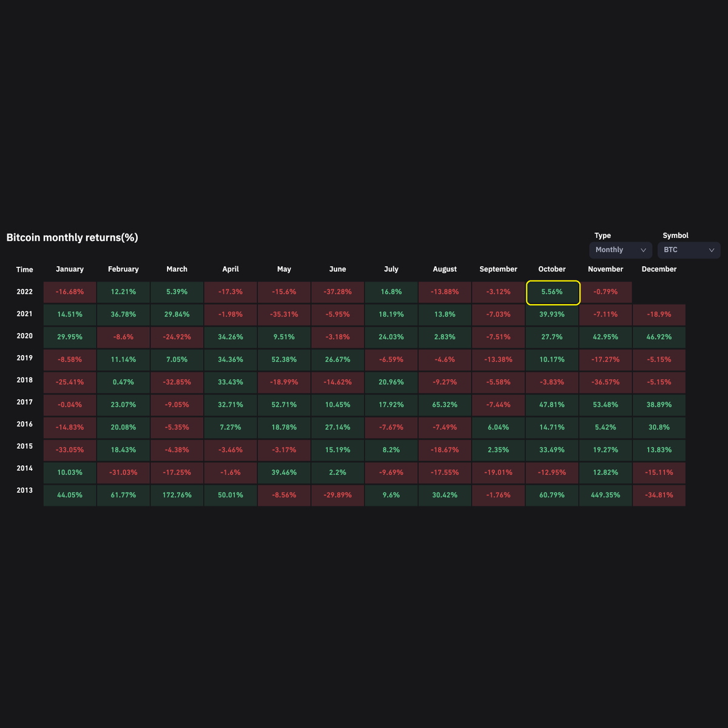Click the -35.31% May 2021 cell

(284, 315)
